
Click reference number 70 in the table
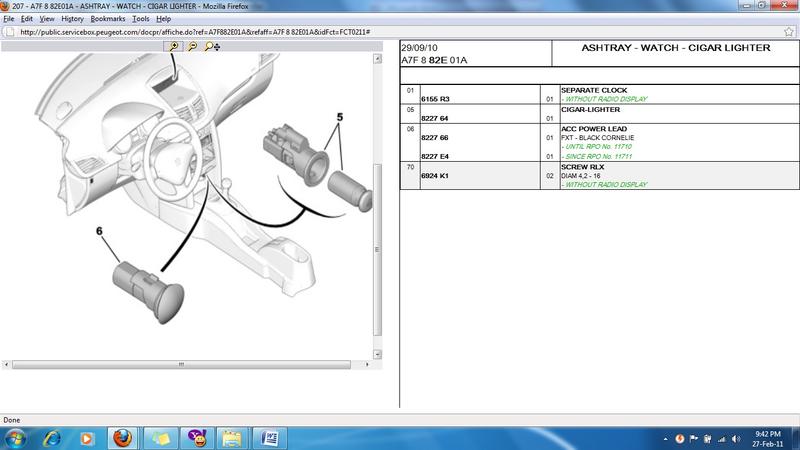[x=410, y=167]
